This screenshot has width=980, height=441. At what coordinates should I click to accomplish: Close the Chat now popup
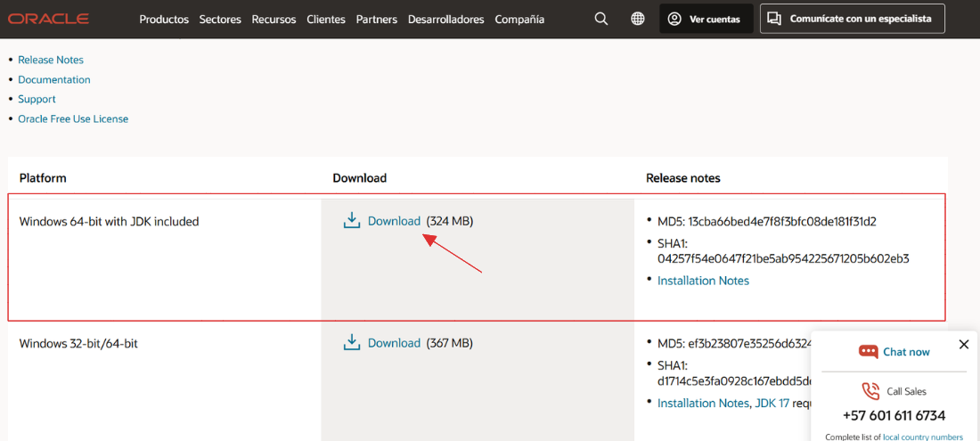coord(964,344)
